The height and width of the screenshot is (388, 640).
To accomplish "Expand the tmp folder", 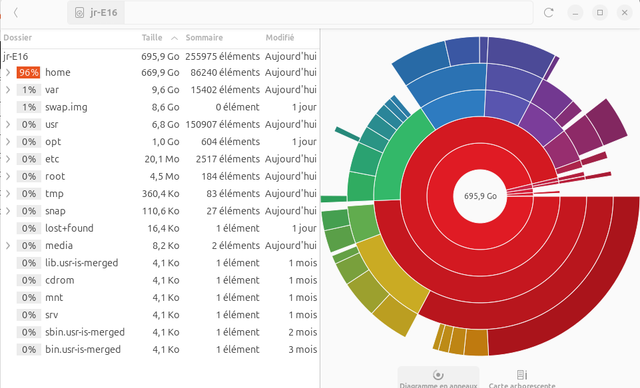I will 8,194.
